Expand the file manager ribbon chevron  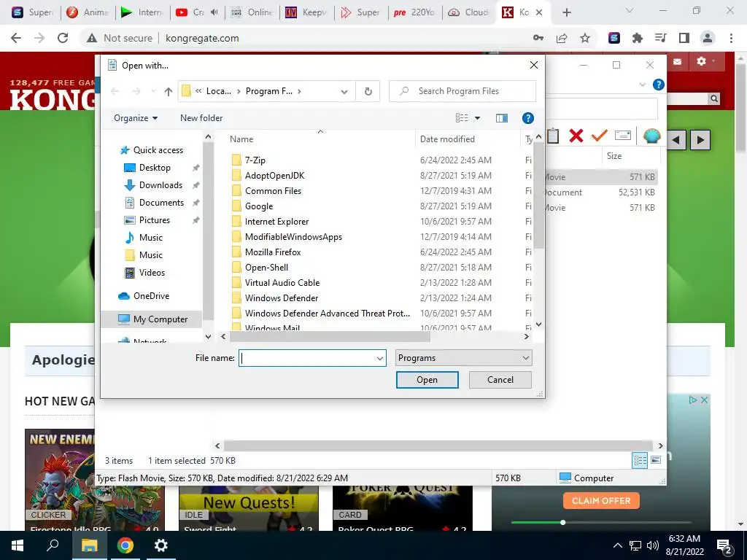click(643, 85)
